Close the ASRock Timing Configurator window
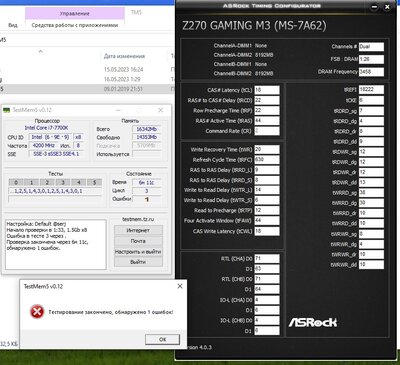400x365 pixels. (388, 6)
